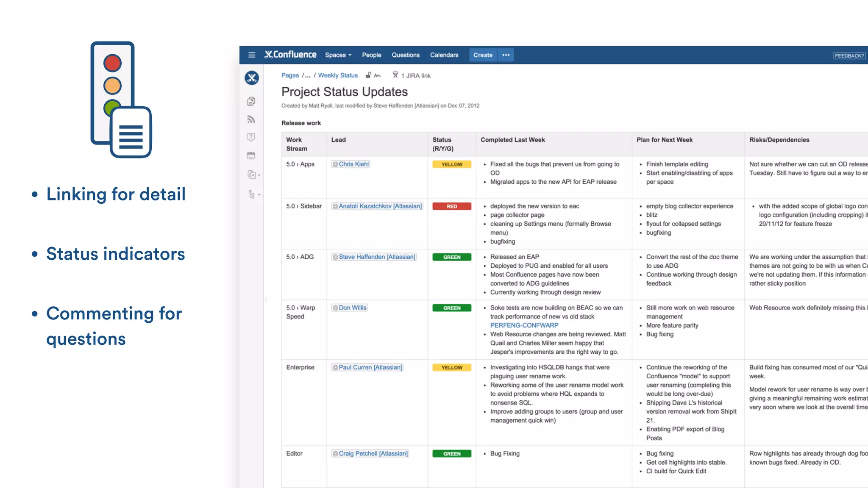Click the JIRA link icon

coord(395,75)
